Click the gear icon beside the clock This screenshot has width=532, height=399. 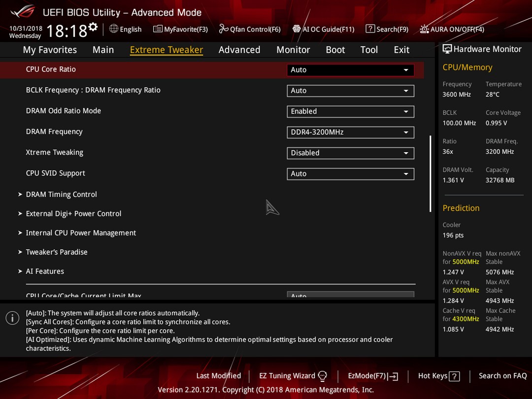click(93, 27)
